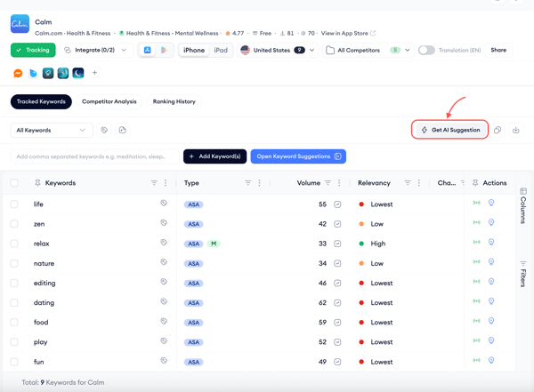This screenshot has height=392, width=534.
Task: Click location pin icon for fun row
Action: 491,360
